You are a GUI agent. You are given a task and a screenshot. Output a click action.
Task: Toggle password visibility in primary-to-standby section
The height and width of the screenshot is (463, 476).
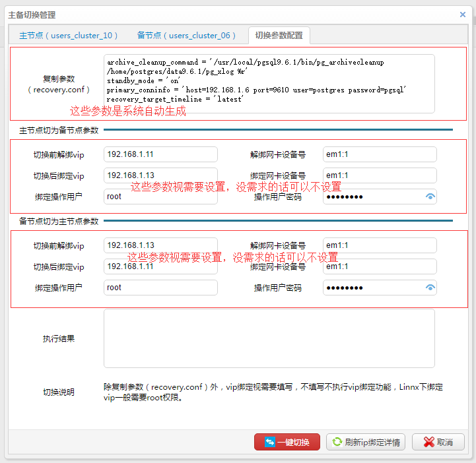430,197
